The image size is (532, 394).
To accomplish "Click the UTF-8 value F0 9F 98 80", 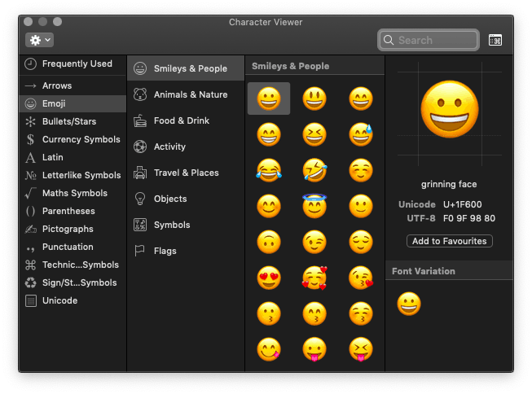I will tap(469, 218).
